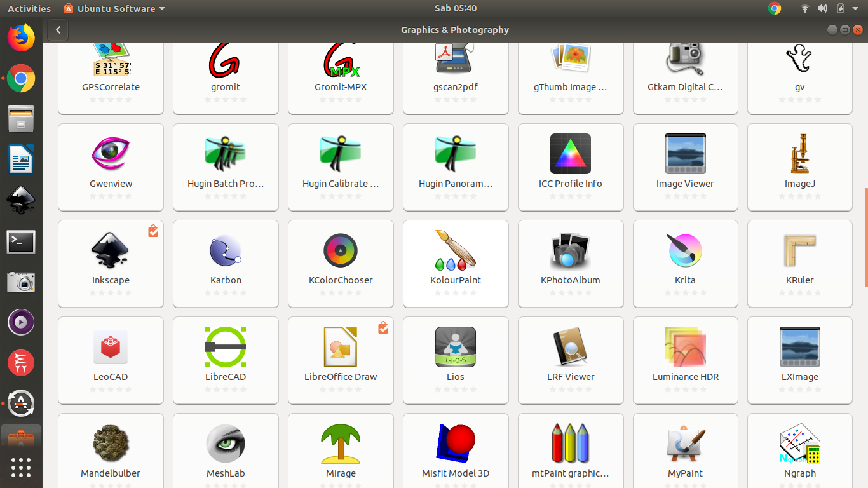
Task: Select the Hugin Panorama Creator icon
Action: point(455,154)
